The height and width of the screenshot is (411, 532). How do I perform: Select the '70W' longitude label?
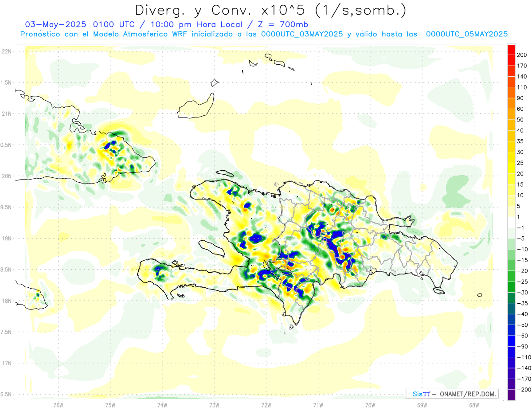(370, 404)
